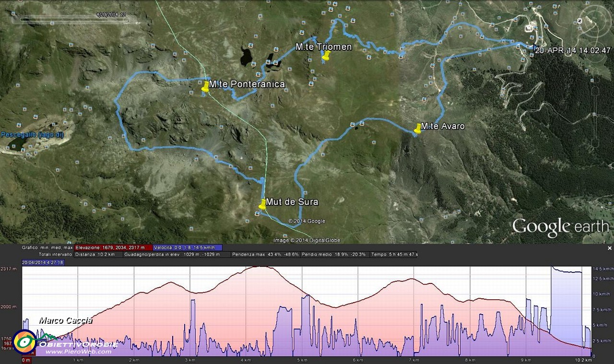The width and height of the screenshot is (614, 364).
Task: Click the M.te Triomen yellow pushpin
Action: click(326, 56)
